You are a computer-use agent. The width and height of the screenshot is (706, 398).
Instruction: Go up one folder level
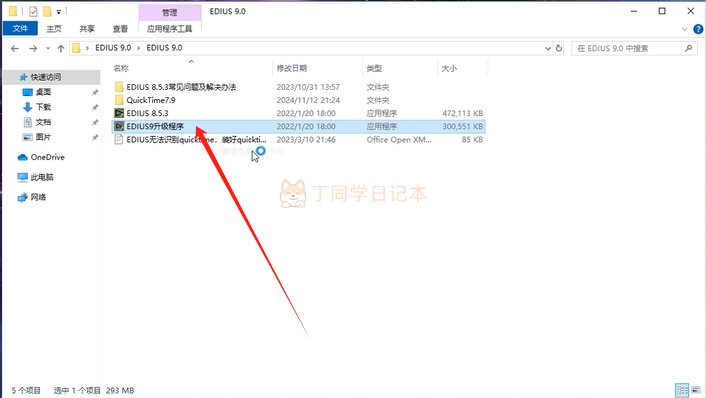[x=61, y=48]
